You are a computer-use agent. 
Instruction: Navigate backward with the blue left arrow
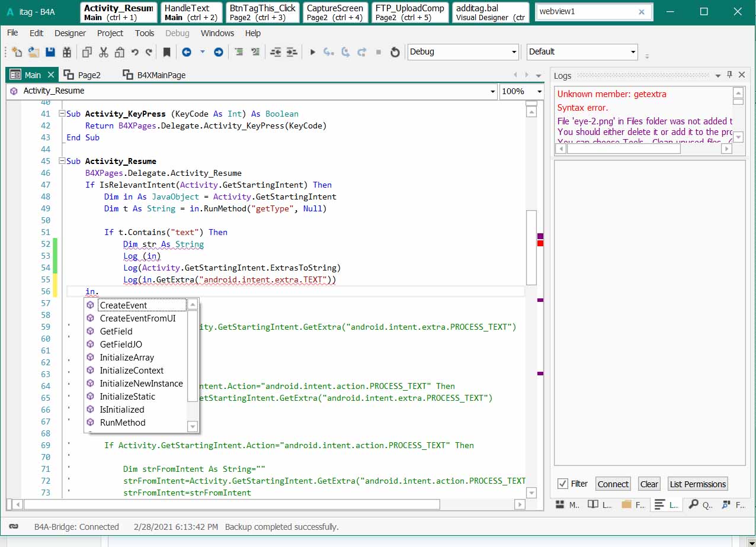(187, 52)
